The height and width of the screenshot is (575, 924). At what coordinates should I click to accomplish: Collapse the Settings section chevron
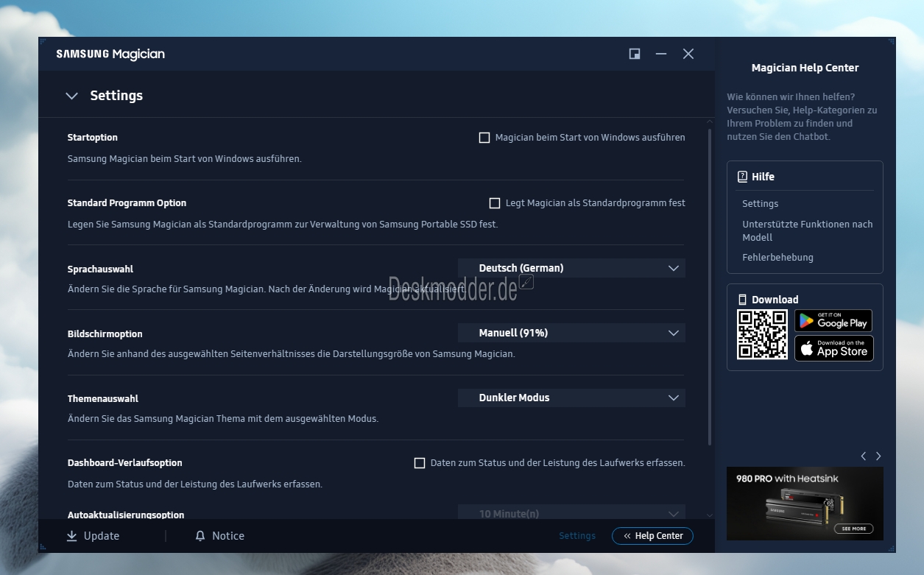(71, 96)
